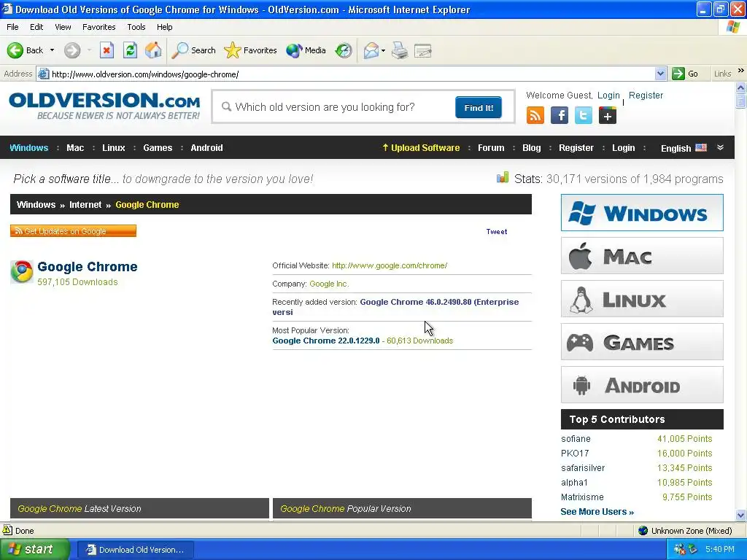Click the vertical scrollbar up arrow

point(740,87)
